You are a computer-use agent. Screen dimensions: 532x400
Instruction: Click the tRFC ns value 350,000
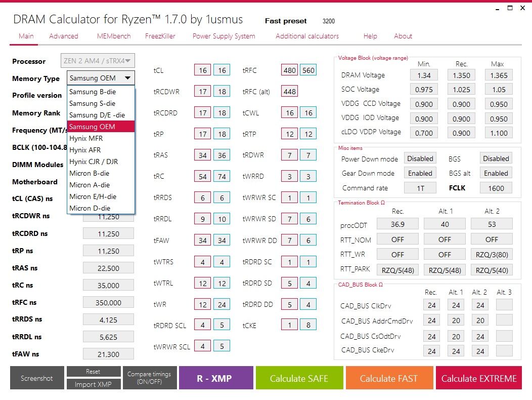[x=108, y=302]
